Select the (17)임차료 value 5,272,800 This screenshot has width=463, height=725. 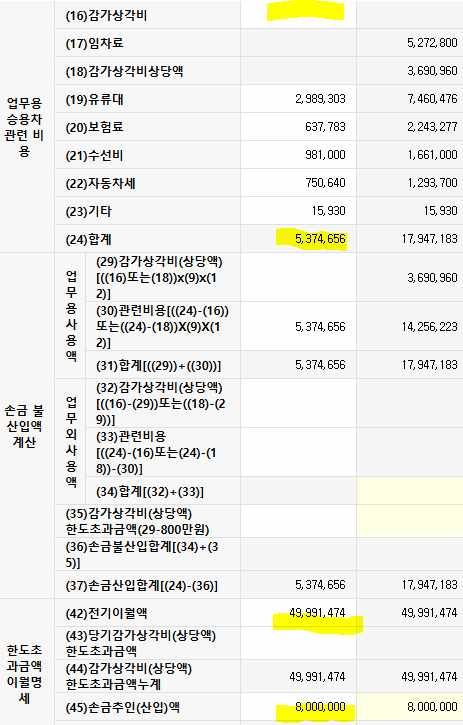tap(432, 43)
